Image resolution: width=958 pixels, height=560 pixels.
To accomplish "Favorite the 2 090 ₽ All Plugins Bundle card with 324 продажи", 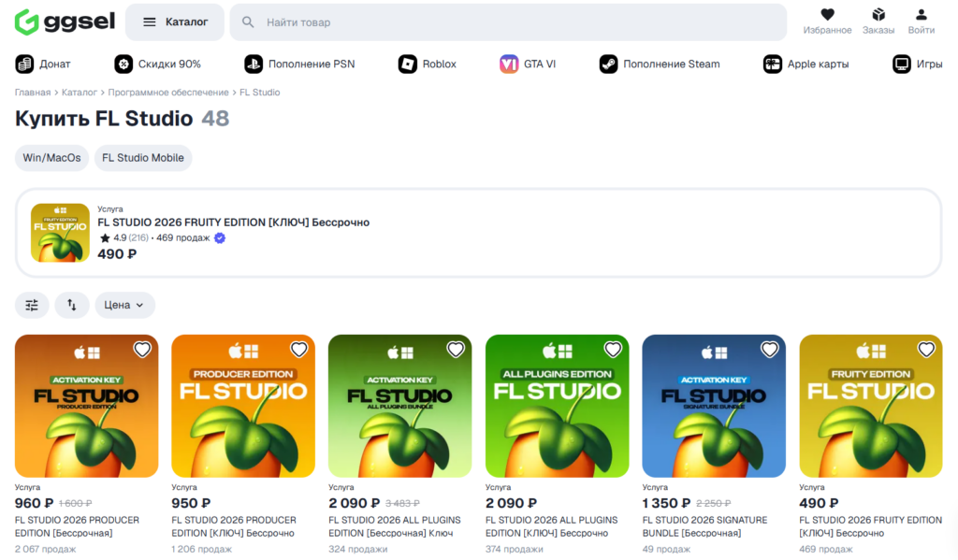I will point(456,350).
